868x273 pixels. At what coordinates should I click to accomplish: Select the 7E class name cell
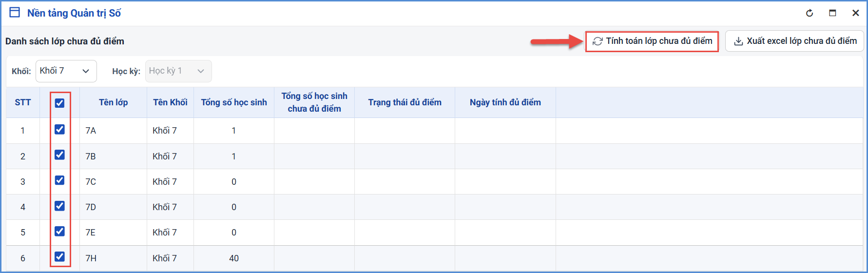pyautogui.click(x=113, y=233)
